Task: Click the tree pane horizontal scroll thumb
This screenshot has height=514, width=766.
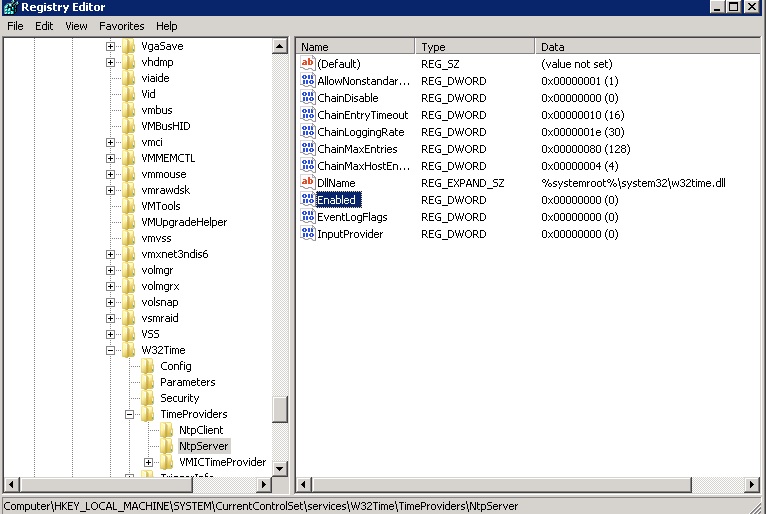Action: tap(106, 485)
